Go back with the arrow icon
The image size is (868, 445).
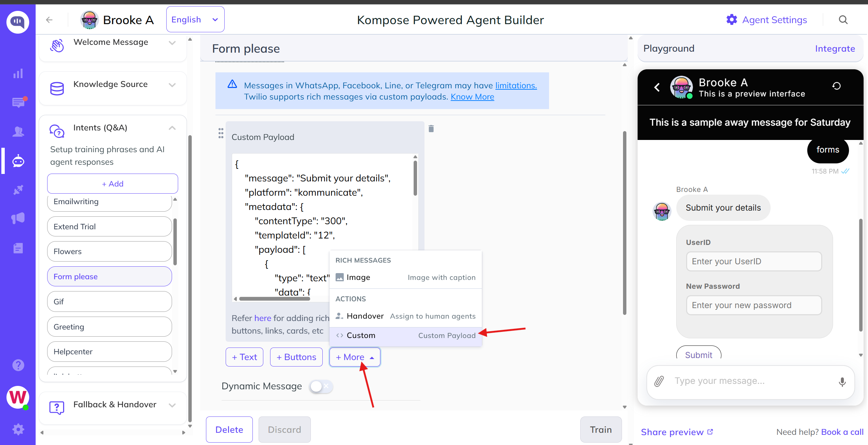coord(49,20)
